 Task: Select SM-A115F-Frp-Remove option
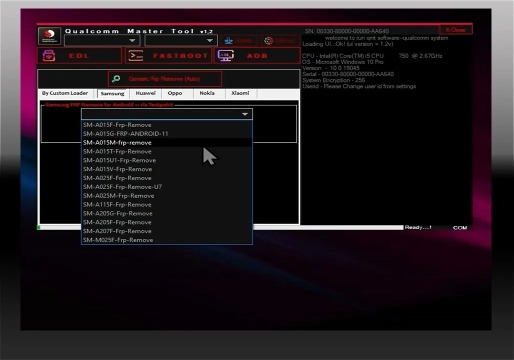click(x=167, y=205)
